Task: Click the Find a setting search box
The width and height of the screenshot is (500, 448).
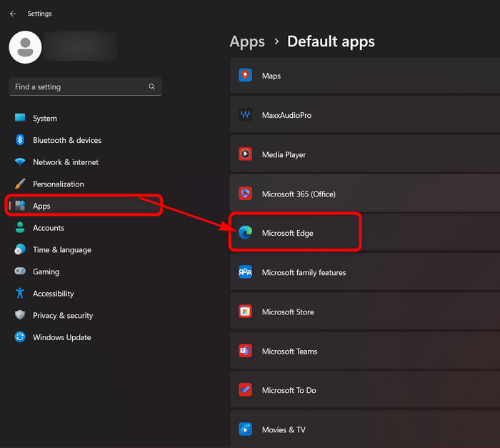Action: [86, 86]
